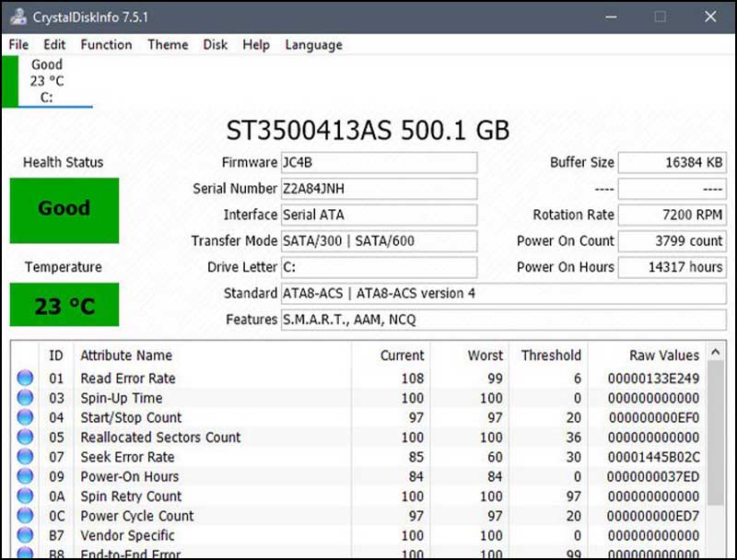Click status orb for Power-On Hours
Viewport: 737px width, 560px height.
pyautogui.click(x=25, y=476)
